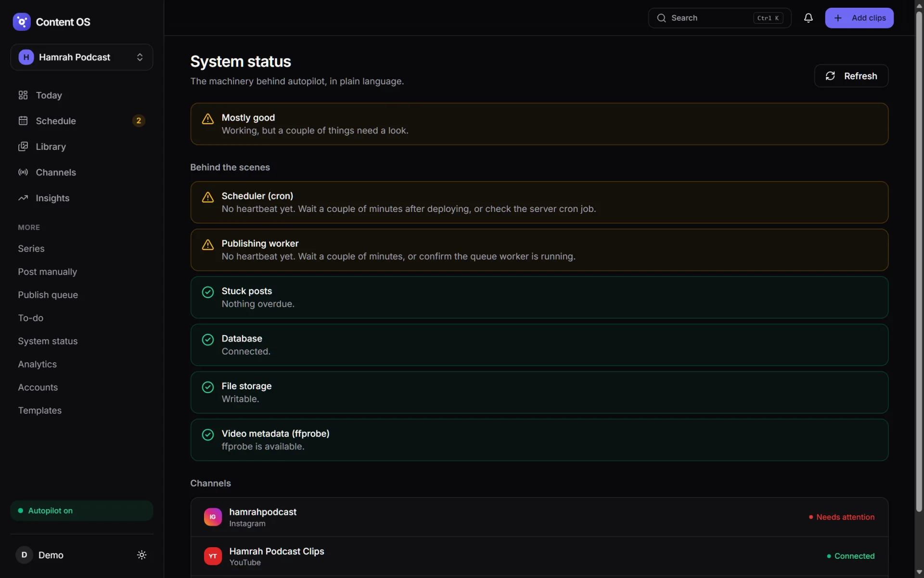This screenshot has height=578, width=924.
Task: Click the Content OS logo icon
Action: pos(22,22)
